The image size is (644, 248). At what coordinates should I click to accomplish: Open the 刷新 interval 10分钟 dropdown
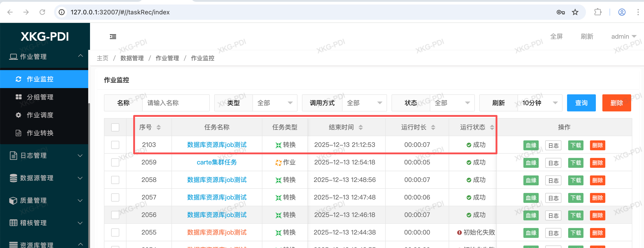(540, 103)
